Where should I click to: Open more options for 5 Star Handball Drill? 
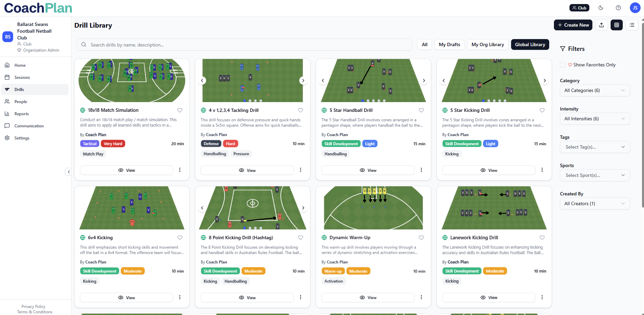(x=421, y=170)
